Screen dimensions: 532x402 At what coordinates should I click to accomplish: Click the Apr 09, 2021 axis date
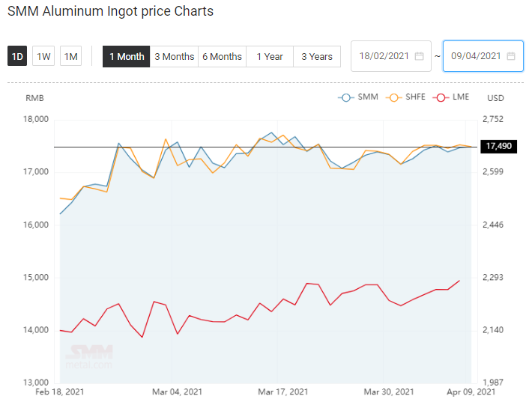tap(471, 392)
